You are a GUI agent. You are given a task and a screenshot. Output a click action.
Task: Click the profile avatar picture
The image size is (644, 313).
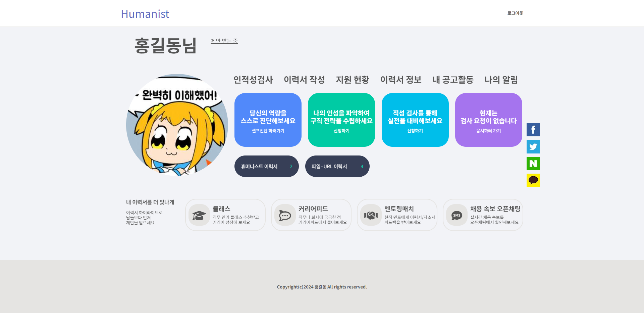[177, 125]
